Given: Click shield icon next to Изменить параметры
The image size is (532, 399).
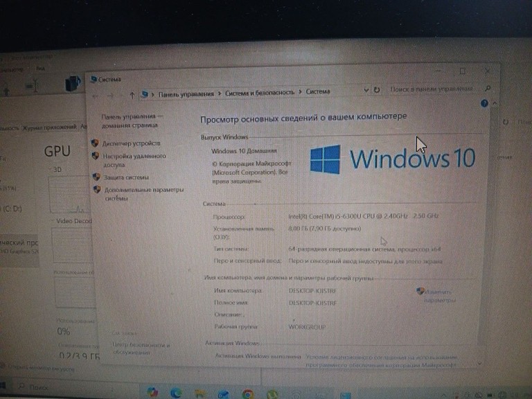Looking at the screenshot, I should (x=420, y=291).
